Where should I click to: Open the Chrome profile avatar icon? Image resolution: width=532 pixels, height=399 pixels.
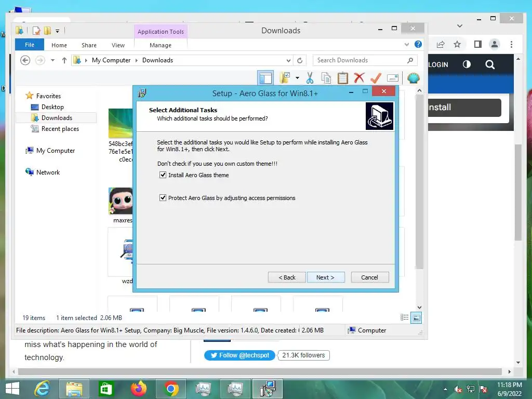495,45
